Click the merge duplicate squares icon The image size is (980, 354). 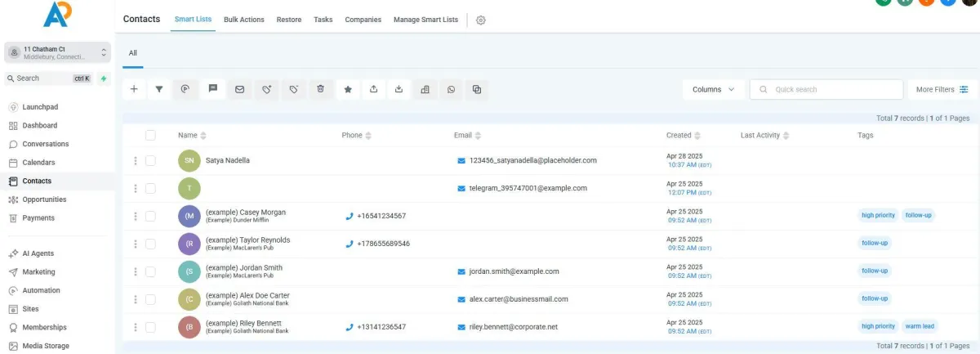(477, 90)
